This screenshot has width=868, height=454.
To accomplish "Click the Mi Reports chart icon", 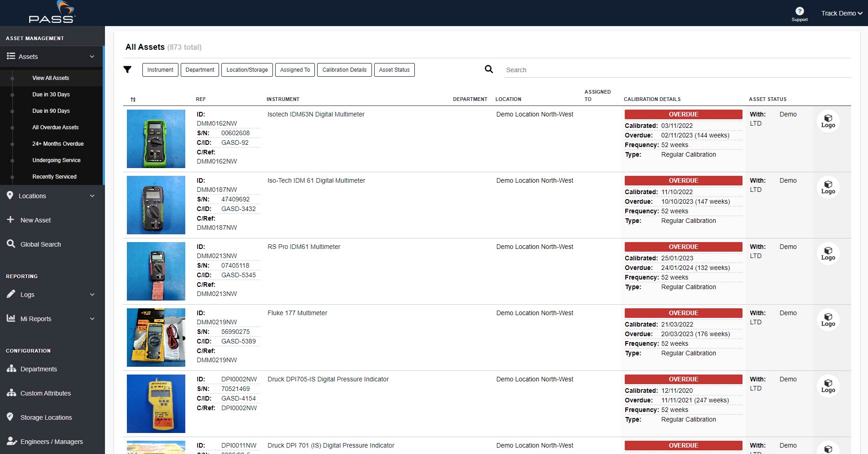I will click(x=11, y=318).
